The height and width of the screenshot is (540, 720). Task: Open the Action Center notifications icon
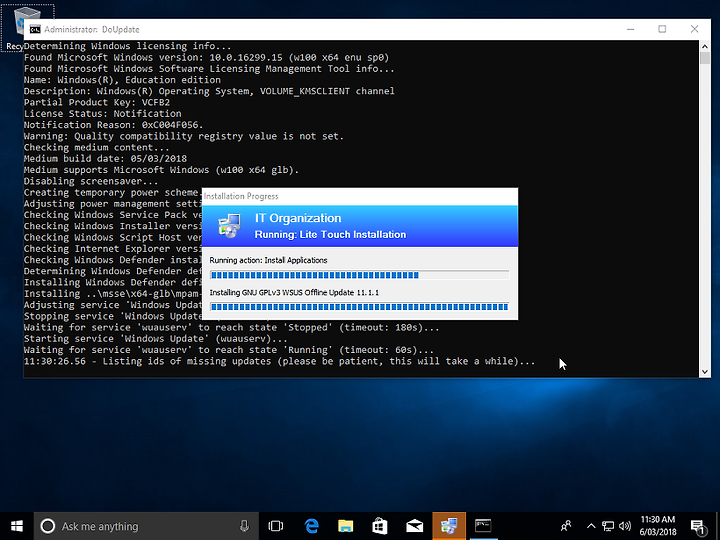click(x=698, y=526)
